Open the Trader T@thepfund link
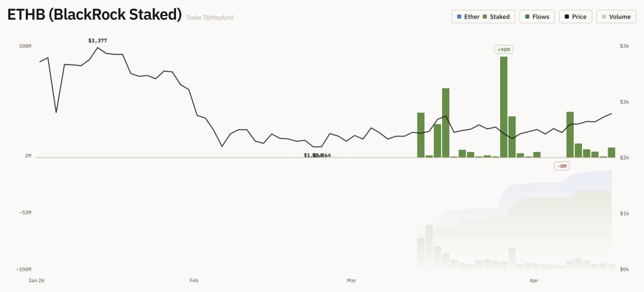The width and height of the screenshot is (644, 292). (x=209, y=18)
